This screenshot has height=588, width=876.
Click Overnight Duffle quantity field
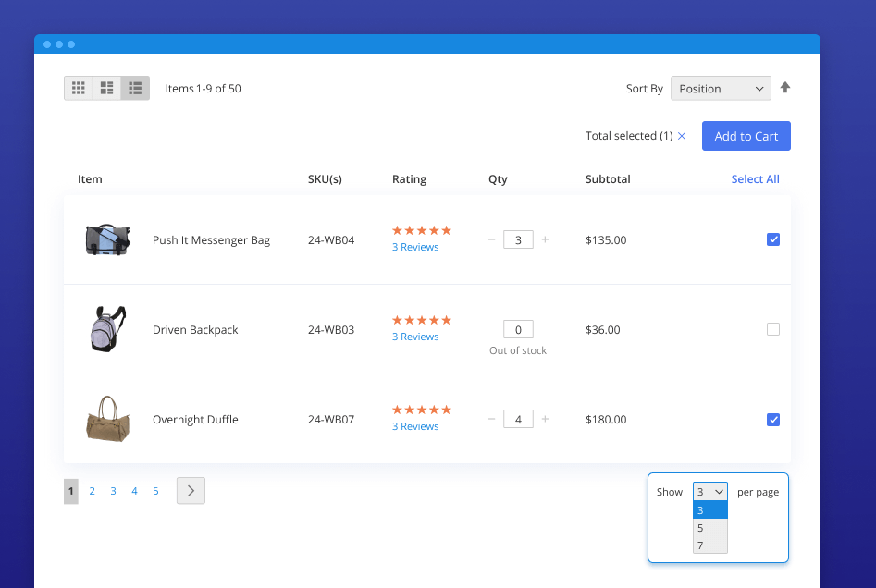click(x=518, y=419)
